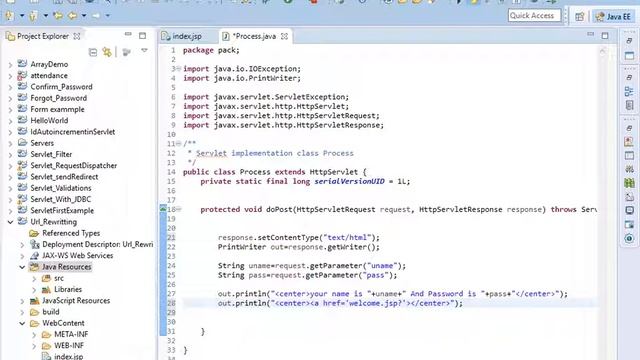Expand the ArrayDemo project
This screenshot has height=360, width=640.
click(10, 64)
